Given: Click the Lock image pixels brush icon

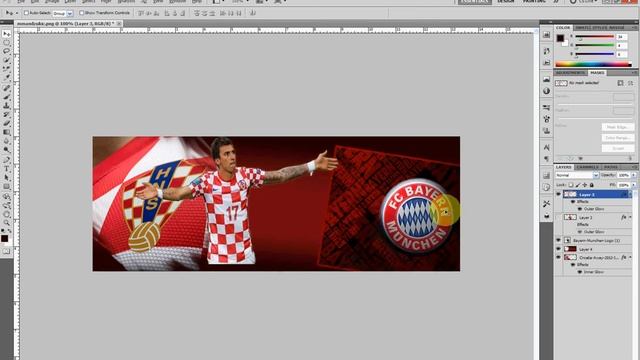Looking at the screenshot, I should (x=578, y=185).
